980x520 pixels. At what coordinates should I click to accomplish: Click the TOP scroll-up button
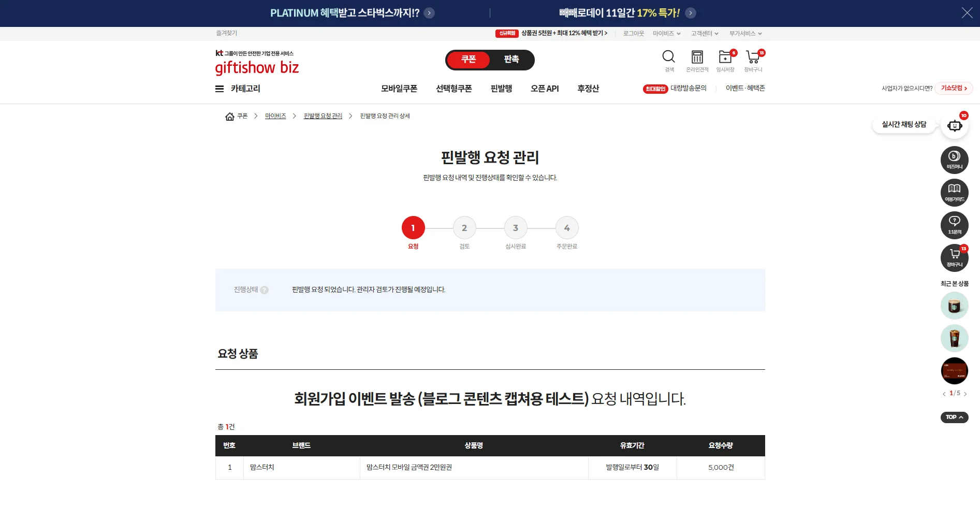(954, 417)
